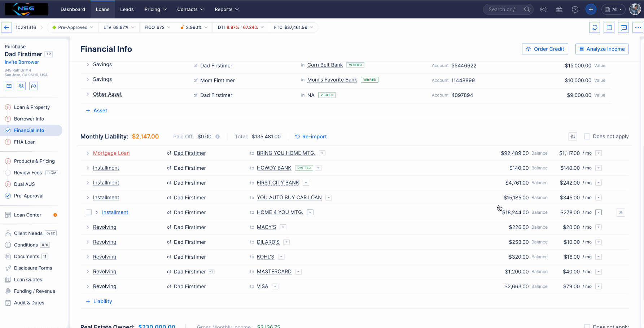Call the borrower via phone icon
644x328 pixels.
[x=21, y=86]
